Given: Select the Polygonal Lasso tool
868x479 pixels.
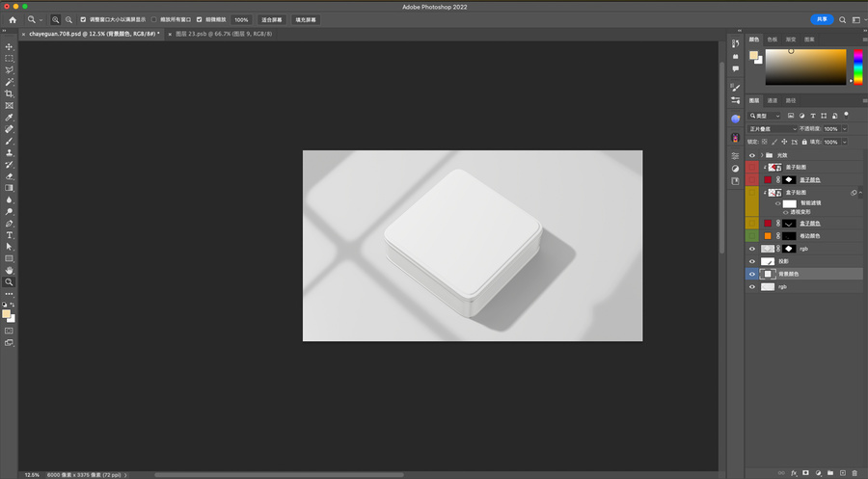Looking at the screenshot, I should pyautogui.click(x=9, y=70).
